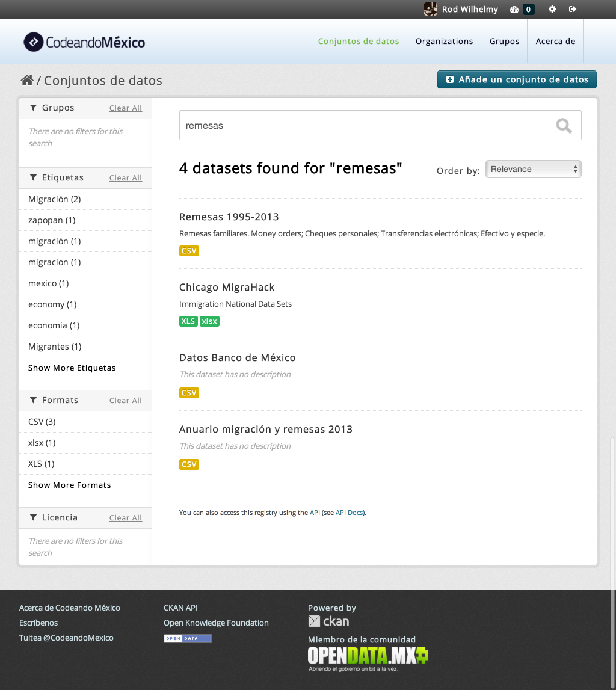Screen dimensions: 616x690
Task: Click the search magnifier icon
Action: pyautogui.click(x=564, y=126)
